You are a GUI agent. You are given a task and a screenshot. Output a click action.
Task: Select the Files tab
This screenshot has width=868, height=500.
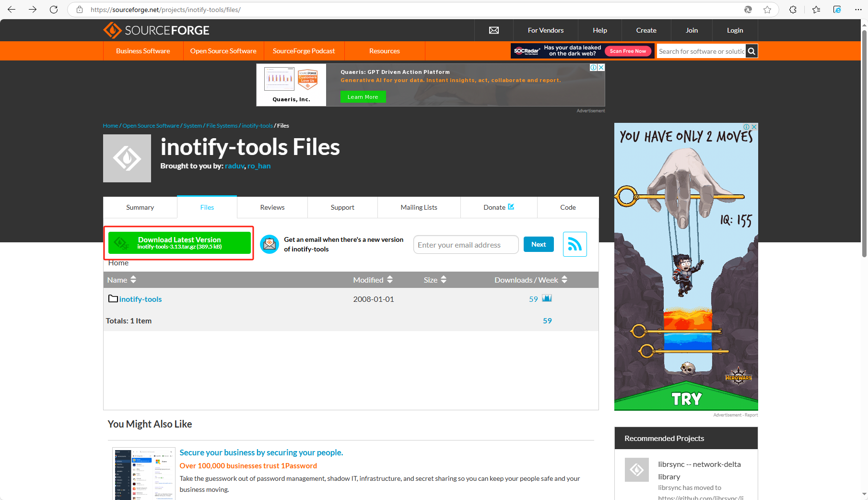pyautogui.click(x=207, y=207)
